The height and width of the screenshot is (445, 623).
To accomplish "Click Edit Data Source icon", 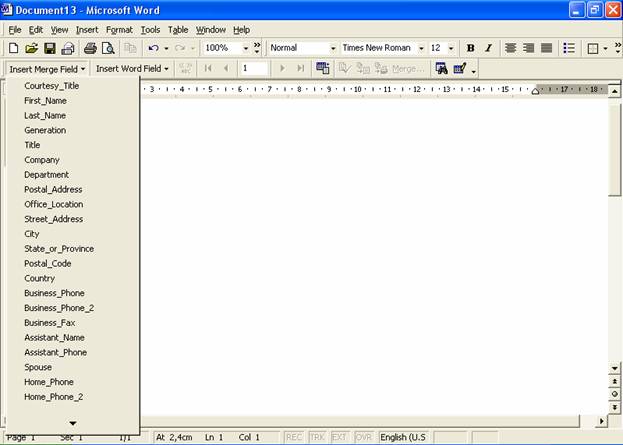I will 460,68.
